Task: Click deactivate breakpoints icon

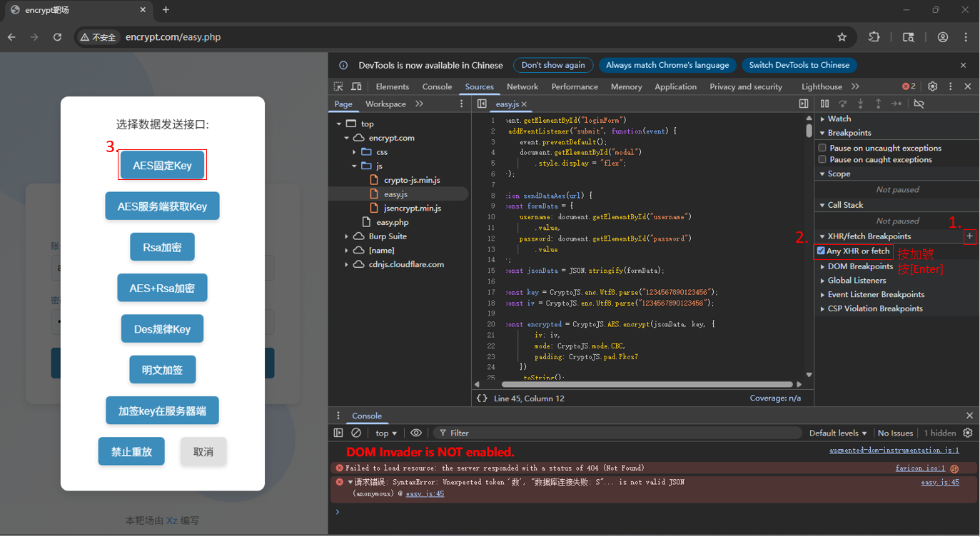Action: [919, 104]
